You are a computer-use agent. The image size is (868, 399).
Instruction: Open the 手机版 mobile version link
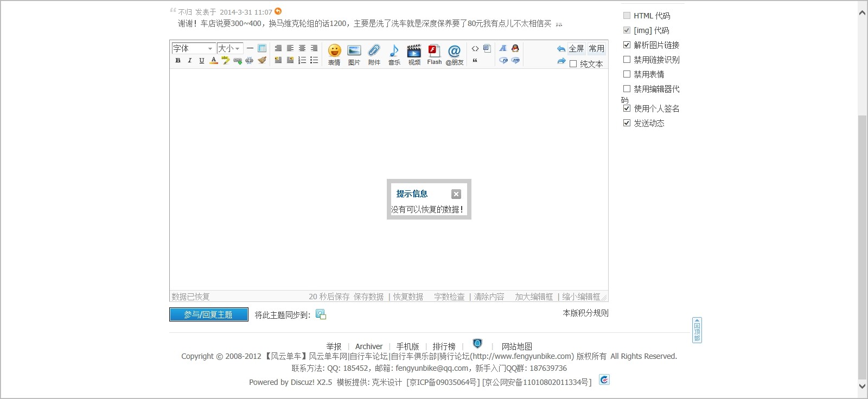[407, 346]
